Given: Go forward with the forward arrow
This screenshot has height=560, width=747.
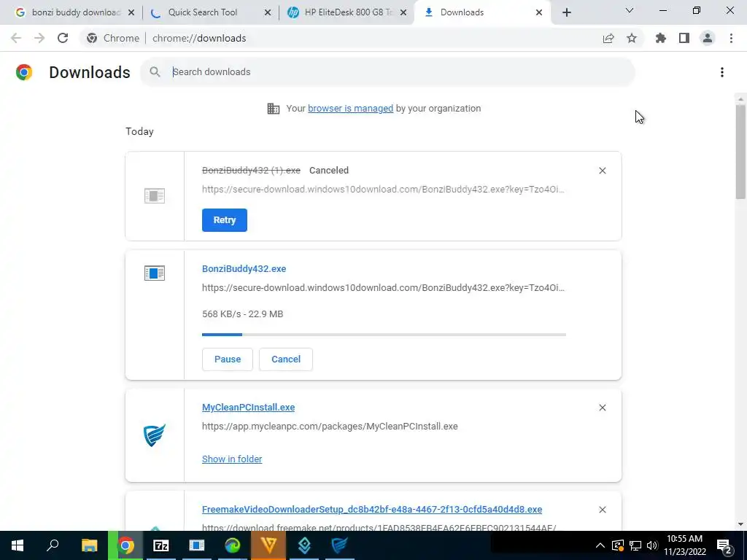Looking at the screenshot, I should tap(39, 38).
